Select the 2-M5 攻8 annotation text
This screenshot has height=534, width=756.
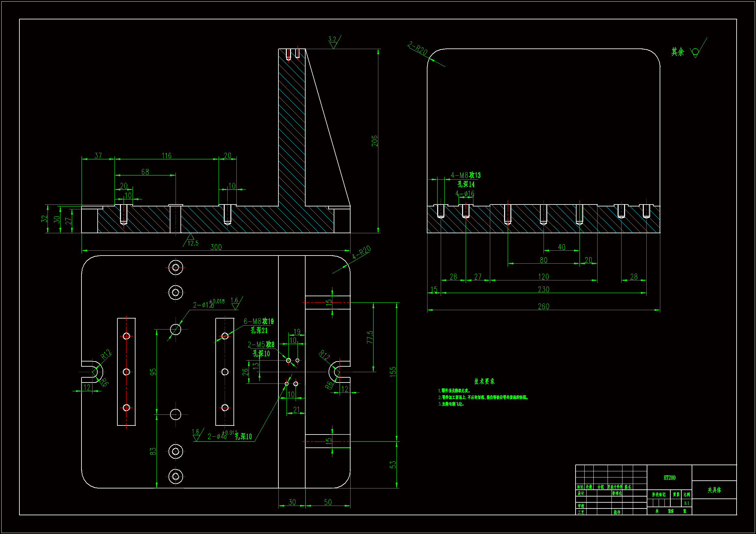(x=261, y=344)
